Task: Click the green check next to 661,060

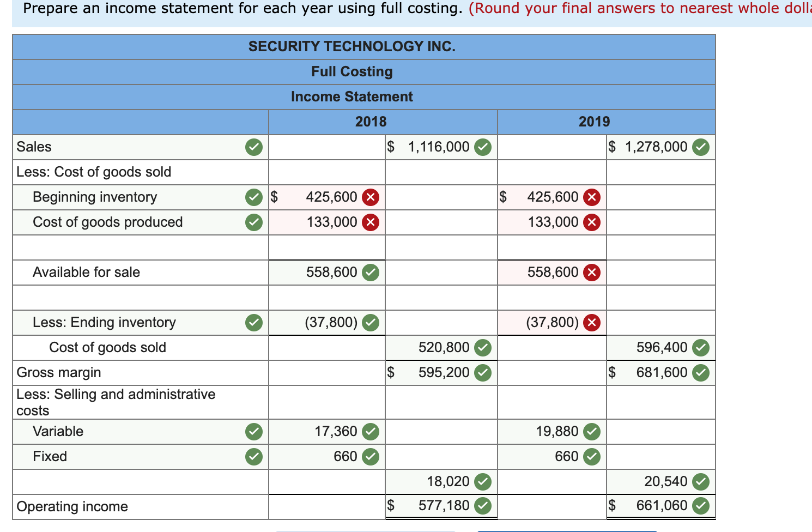Action: click(701, 506)
